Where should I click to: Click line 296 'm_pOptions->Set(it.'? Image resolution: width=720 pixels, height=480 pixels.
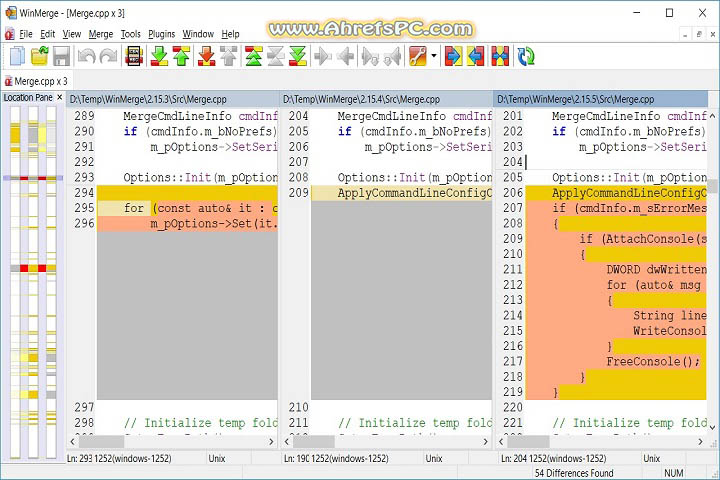214,224
